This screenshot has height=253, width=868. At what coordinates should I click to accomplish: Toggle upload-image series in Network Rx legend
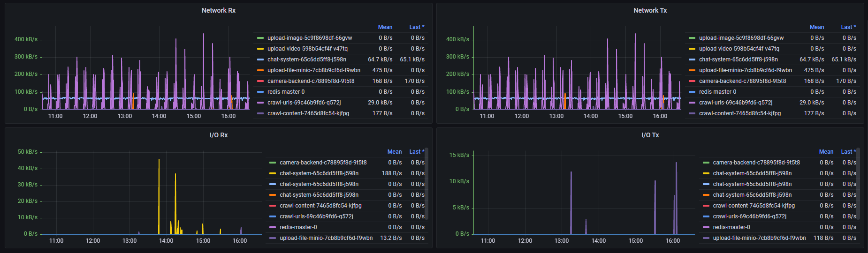click(x=310, y=38)
